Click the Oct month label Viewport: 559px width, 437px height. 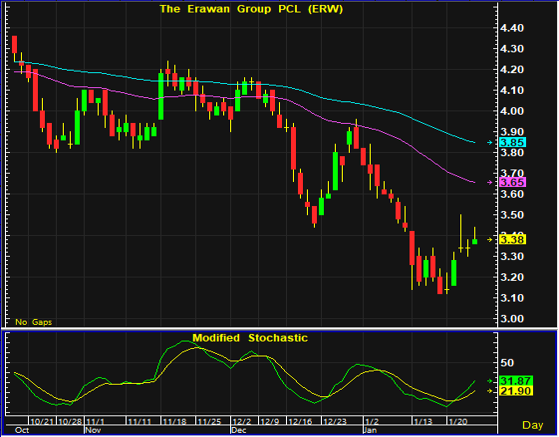click(22, 430)
